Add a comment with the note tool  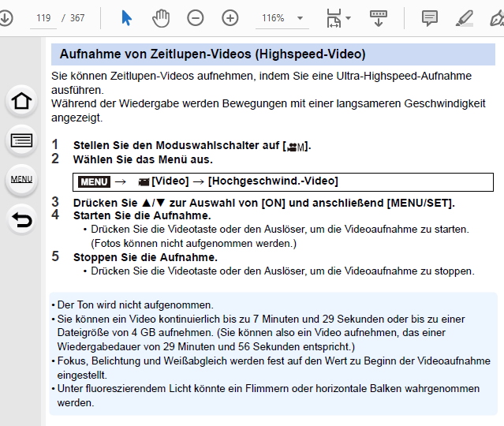(430, 17)
